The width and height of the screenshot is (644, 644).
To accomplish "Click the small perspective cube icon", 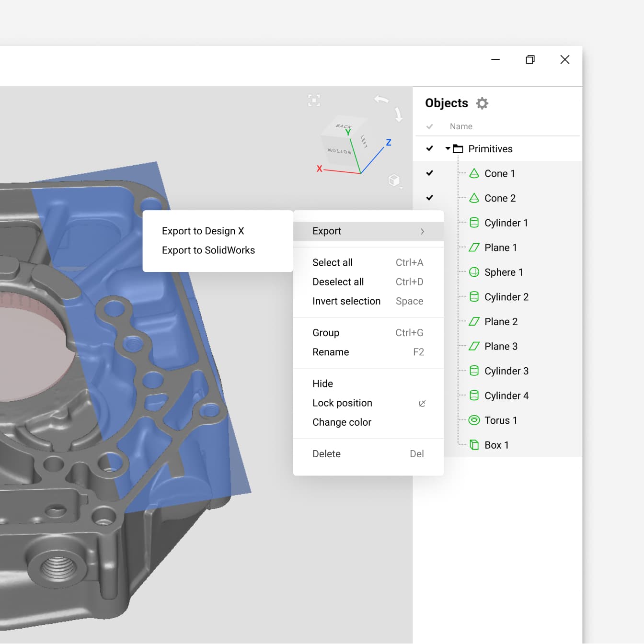I will 393,180.
